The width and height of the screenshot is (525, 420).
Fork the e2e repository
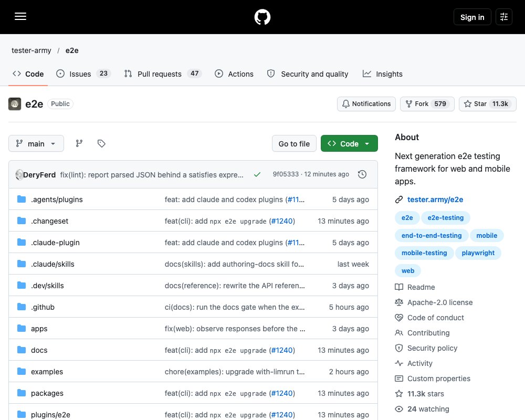click(x=427, y=104)
